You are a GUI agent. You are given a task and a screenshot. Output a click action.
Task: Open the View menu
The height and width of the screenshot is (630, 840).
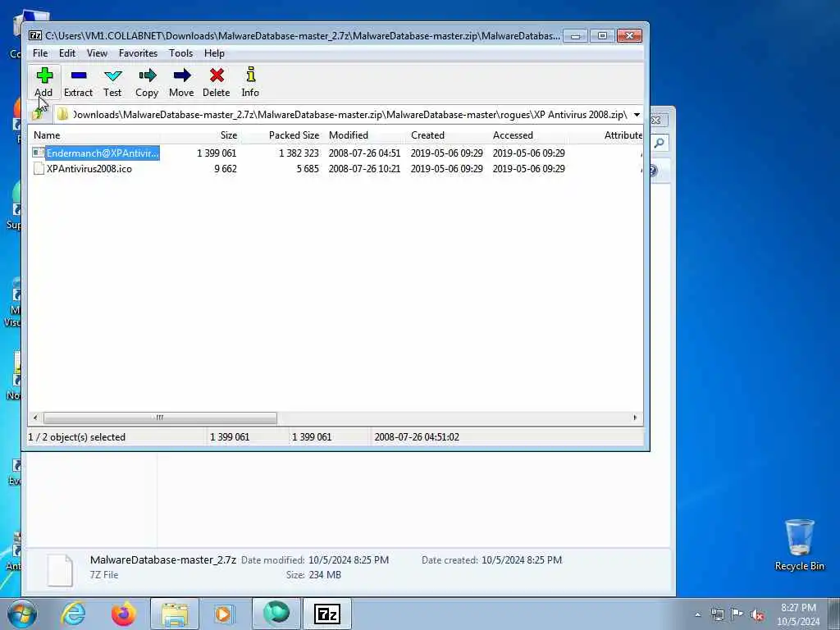[x=97, y=53]
